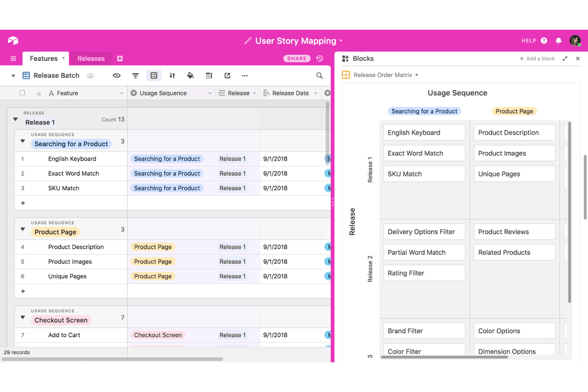Expand the Blocks panel to fullscreen
This screenshot has height=392, width=588.
pos(565,58)
